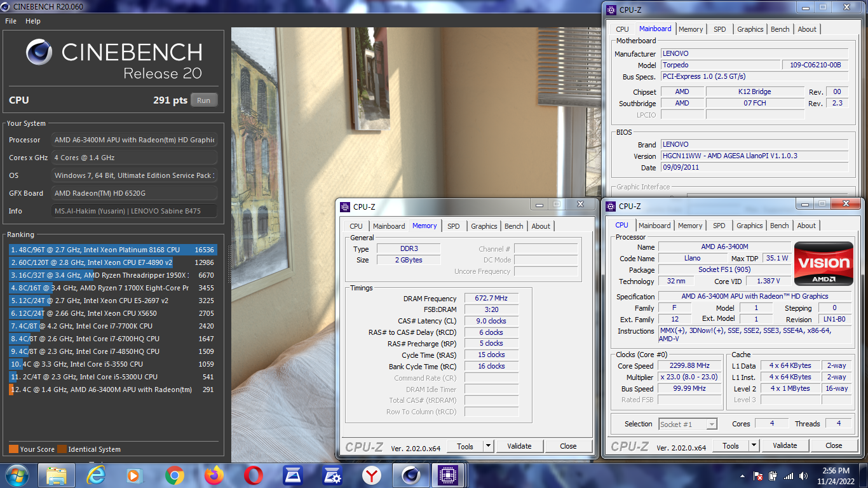Open the scanner app taskbar icon
The image size is (868, 488).
(292, 475)
